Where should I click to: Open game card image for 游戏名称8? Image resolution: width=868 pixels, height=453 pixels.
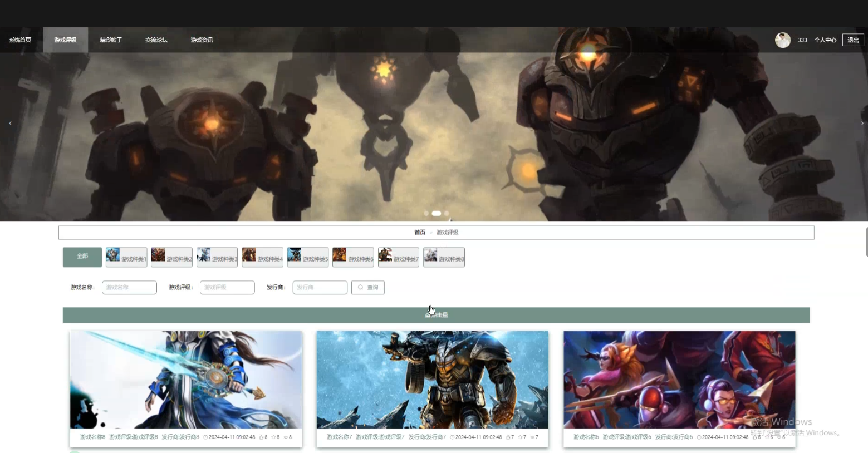[186, 380]
